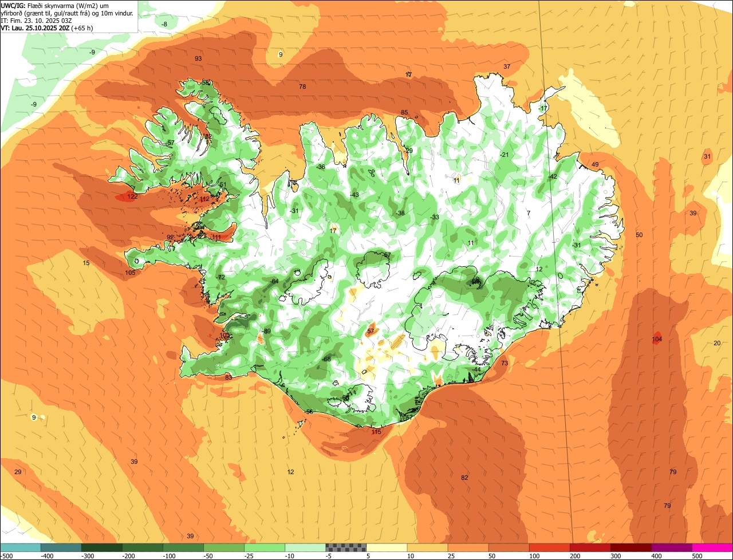The image size is (733, 560).
Task: Click the map value -72
Action: 220,277
